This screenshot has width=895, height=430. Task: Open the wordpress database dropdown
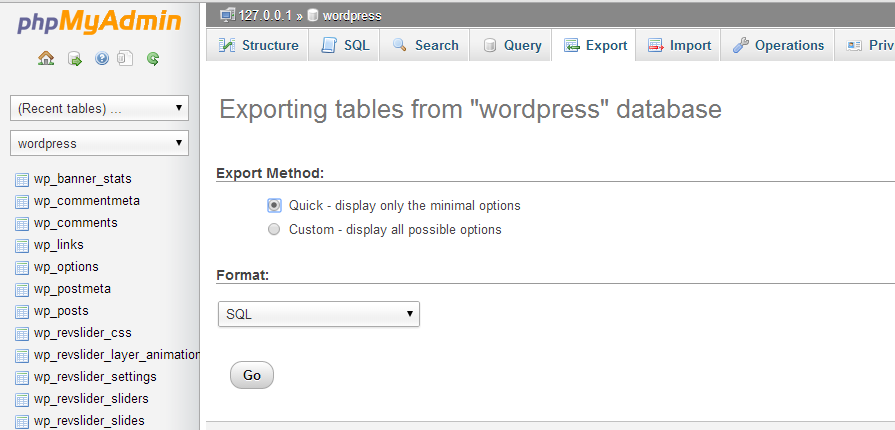(x=99, y=143)
